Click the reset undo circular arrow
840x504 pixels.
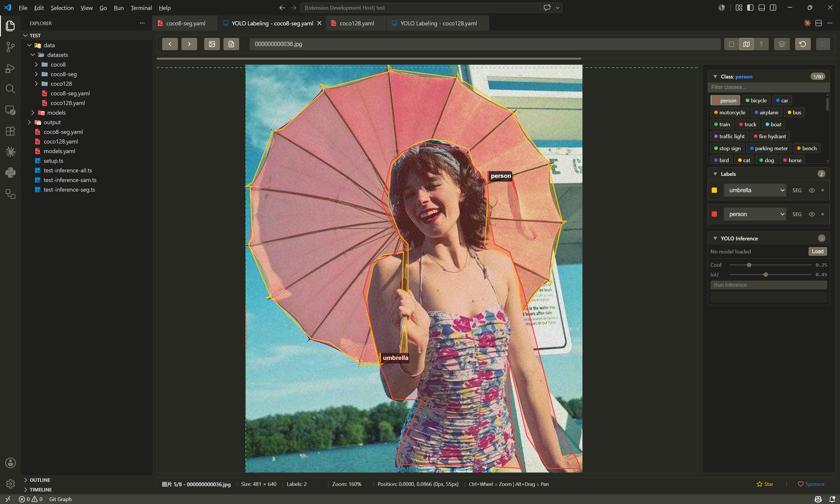(803, 44)
